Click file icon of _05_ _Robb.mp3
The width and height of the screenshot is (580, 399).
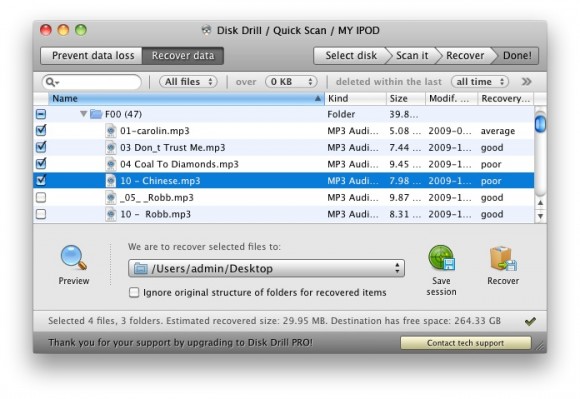[x=111, y=197]
